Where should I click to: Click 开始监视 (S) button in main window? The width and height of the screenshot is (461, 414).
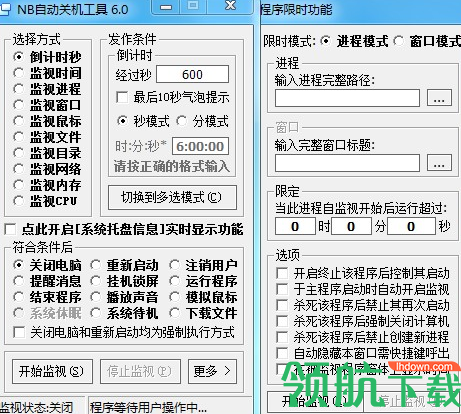point(52,371)
